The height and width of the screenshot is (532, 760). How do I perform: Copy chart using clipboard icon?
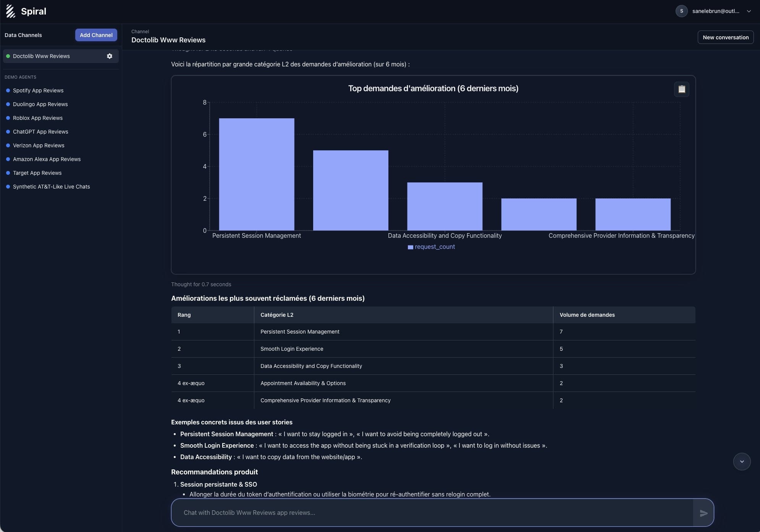(x=681, y=89)
